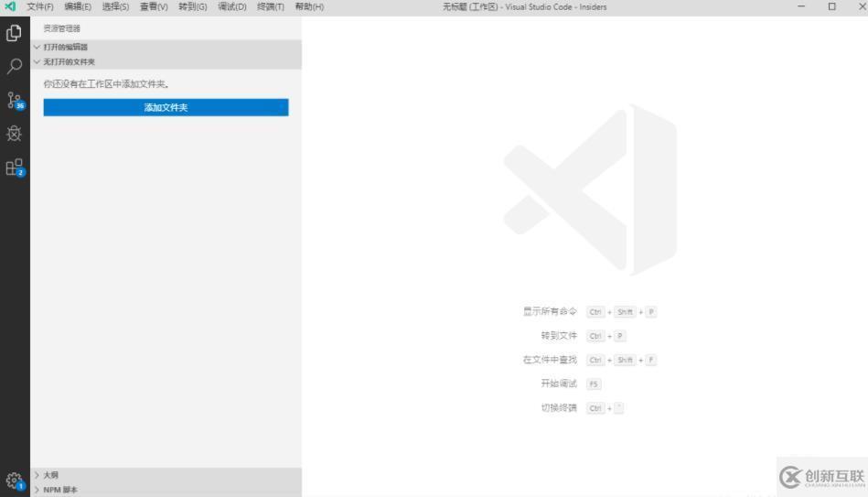Open the 转到(G) menu

(x=193, y=6)
